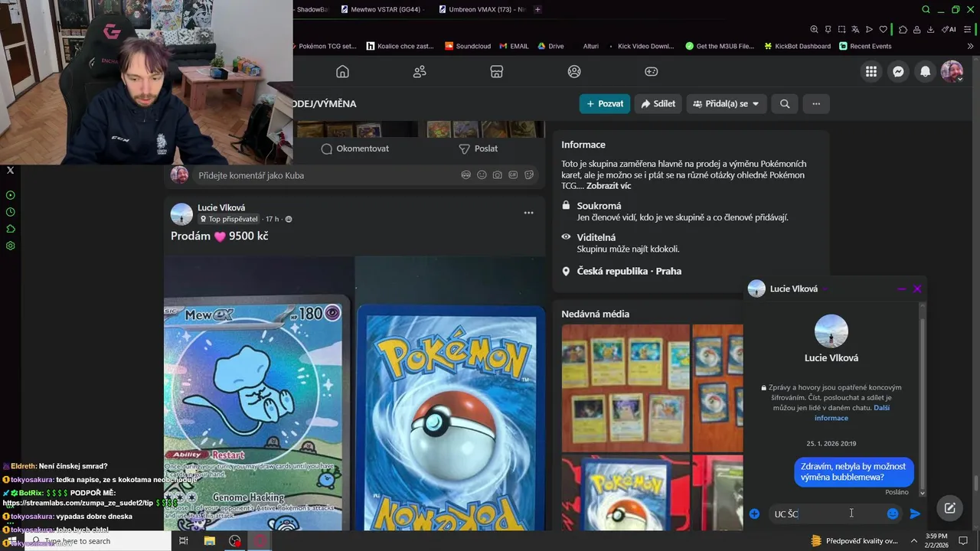Open File Explorer on taskbar
This screenshot has width=980, height=551.
click(x=209, y=541)
